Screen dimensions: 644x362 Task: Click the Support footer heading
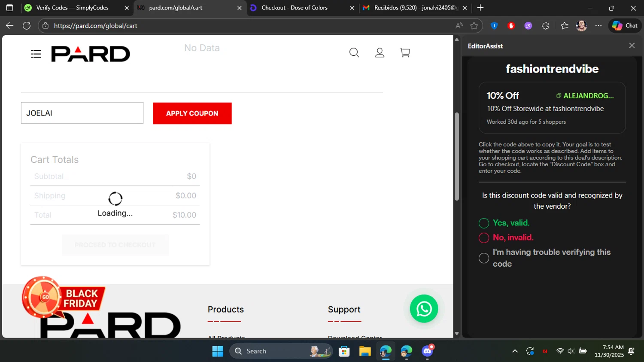click(344, 310)
